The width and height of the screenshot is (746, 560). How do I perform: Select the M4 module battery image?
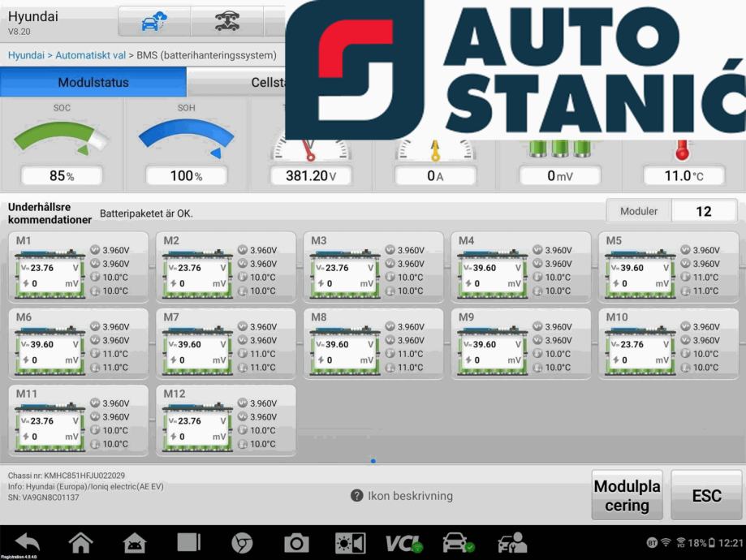click(492, 274)
